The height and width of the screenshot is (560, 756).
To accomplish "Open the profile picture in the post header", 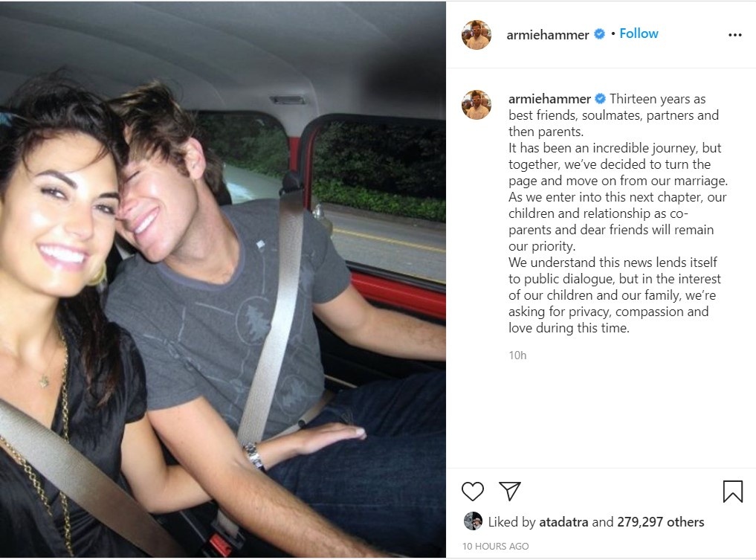I will pyautogui.click(x=476, y=35).
